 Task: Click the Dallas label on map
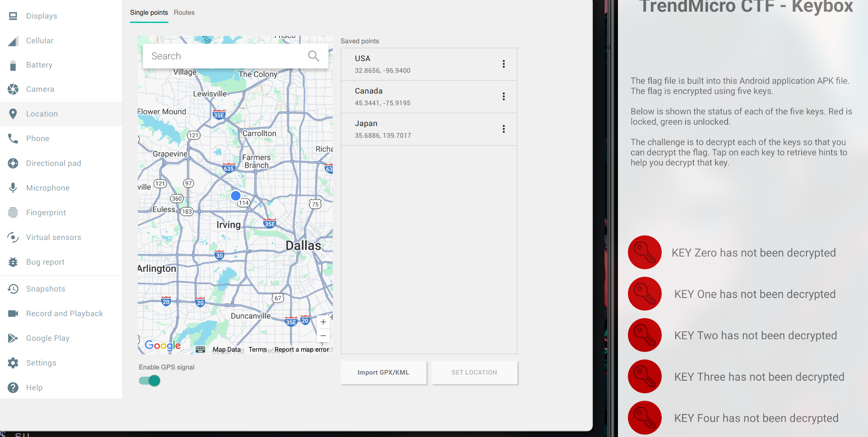303,246
